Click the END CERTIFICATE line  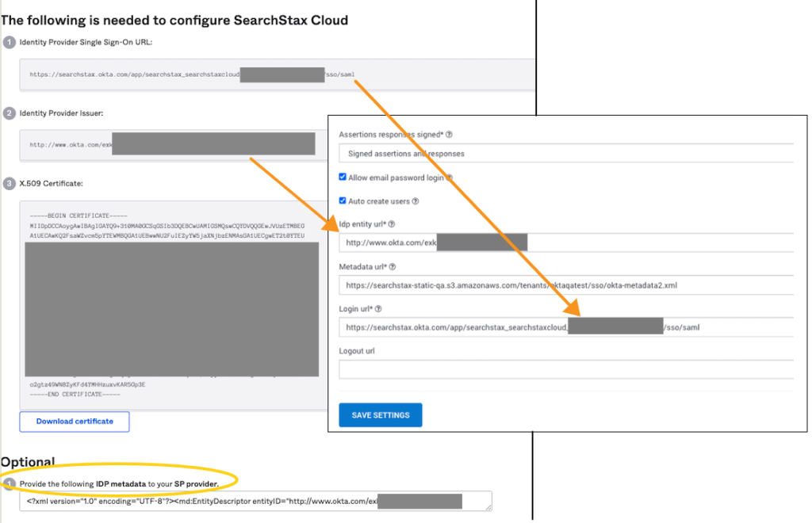coord(75,394)
